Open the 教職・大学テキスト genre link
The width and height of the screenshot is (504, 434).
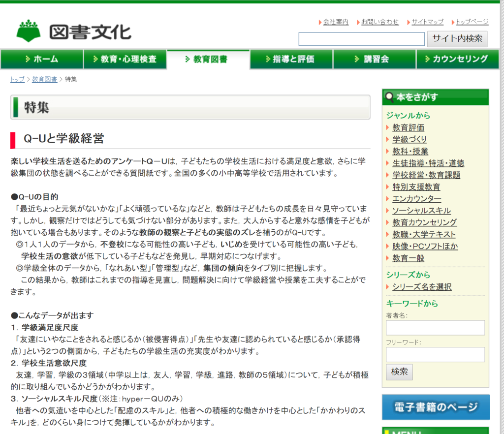tap(424, 235)
